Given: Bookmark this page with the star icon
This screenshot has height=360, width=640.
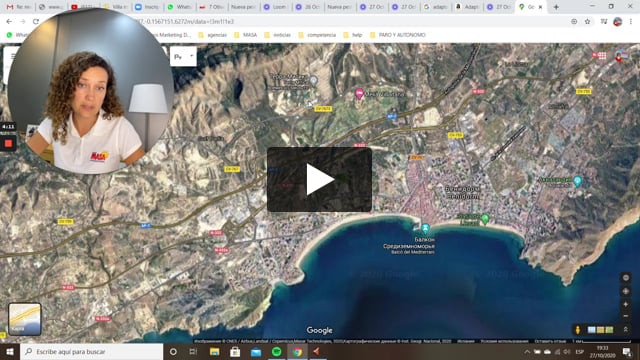Looking at the screenshot, I should pyautogui.click(x=587, y=22).
